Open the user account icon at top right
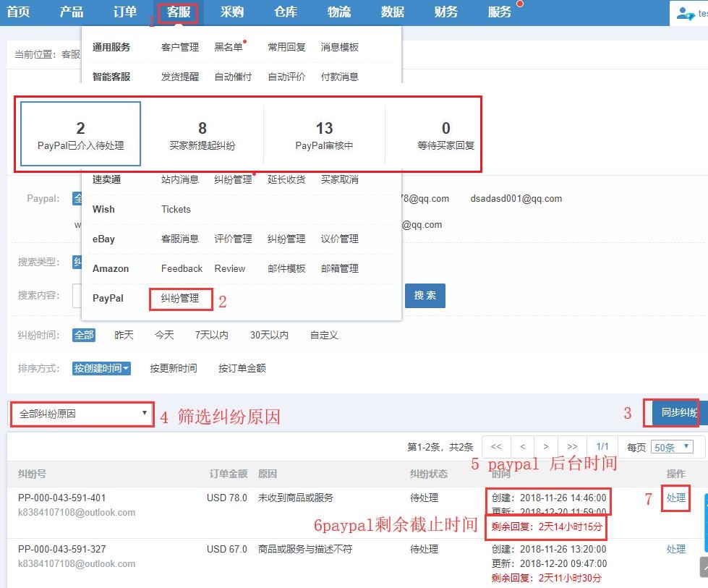This screenshot has width=708, height=588. [685, 14]
